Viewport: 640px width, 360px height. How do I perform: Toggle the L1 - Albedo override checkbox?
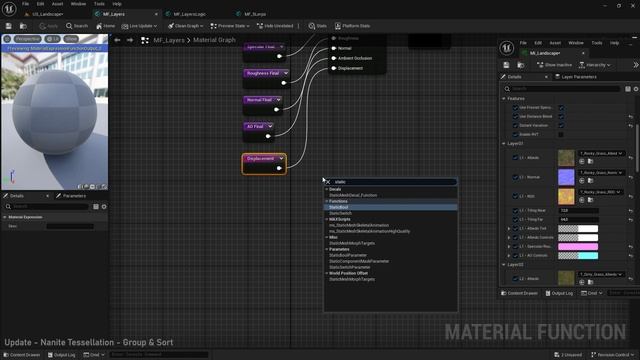tap(515, 158)
